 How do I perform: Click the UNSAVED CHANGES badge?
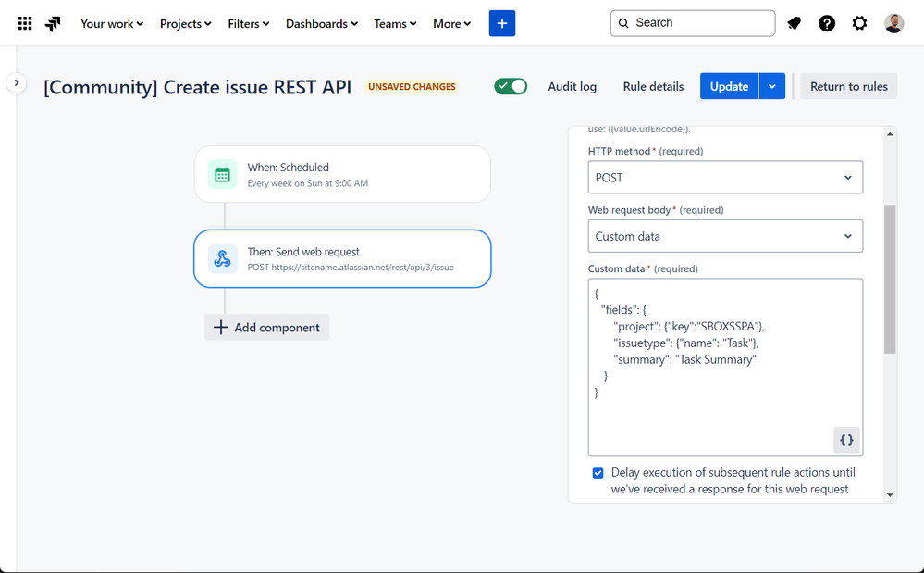click(412, 87)
